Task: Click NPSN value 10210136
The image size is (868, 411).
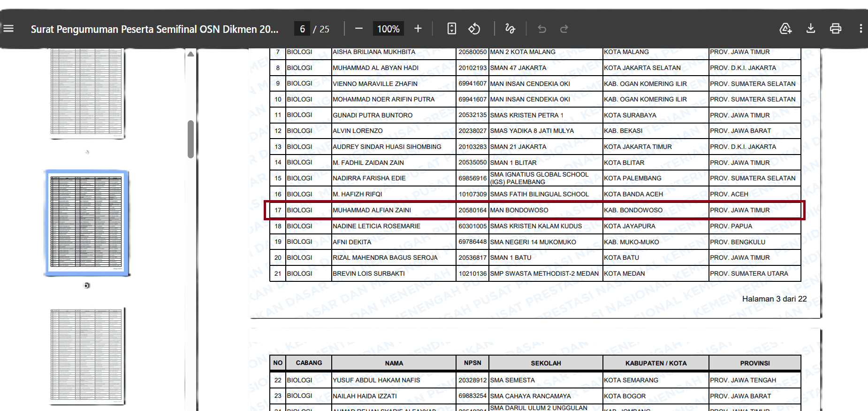Action: 472,274
